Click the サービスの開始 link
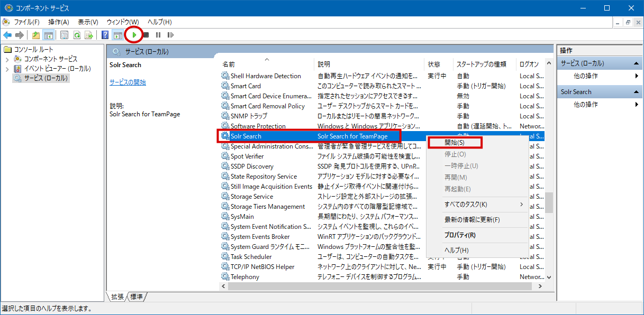Viewport: 644px width, 315px height. pyautogui.click(x=128, y=82)
